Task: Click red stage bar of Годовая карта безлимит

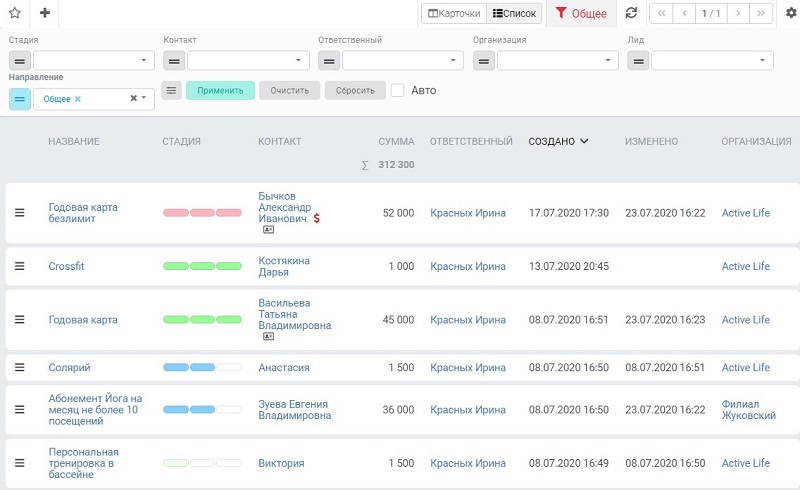Action: pyautogui.click(x=202, y=213)
